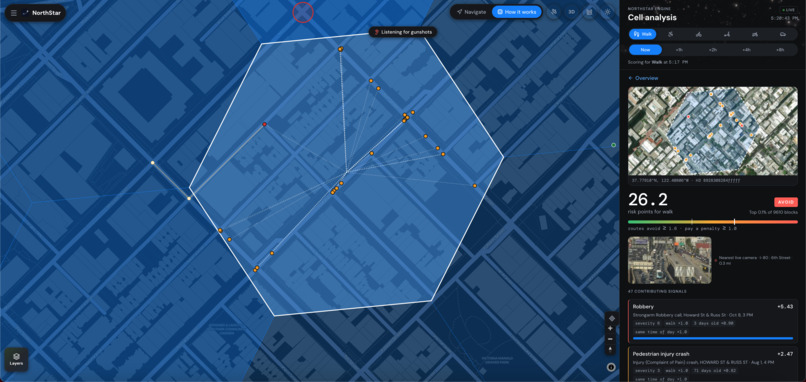Viewport: 806px width, 382px height.
Task: Open the map info button
Action: [x=610, y=367]
